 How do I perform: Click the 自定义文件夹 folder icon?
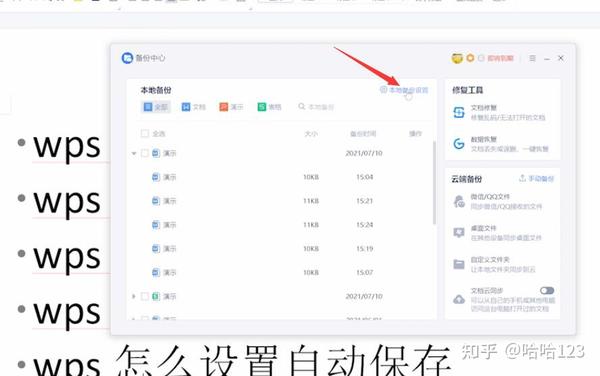459,264
